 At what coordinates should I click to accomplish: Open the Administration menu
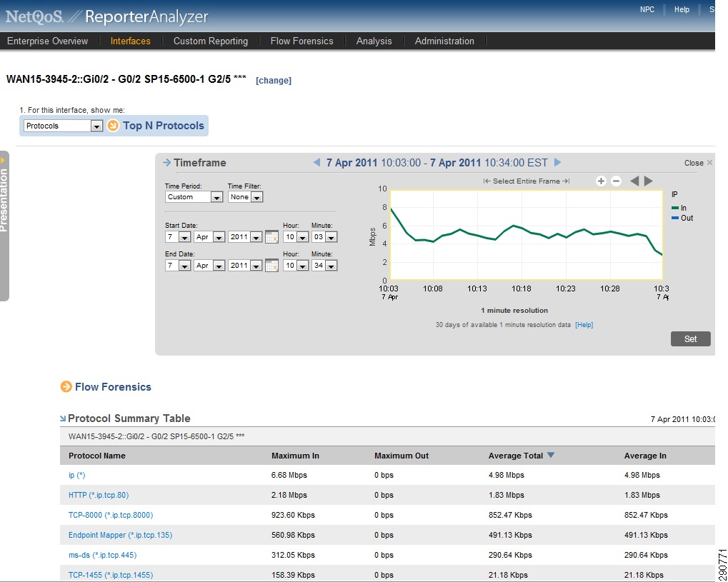[444, 41]
